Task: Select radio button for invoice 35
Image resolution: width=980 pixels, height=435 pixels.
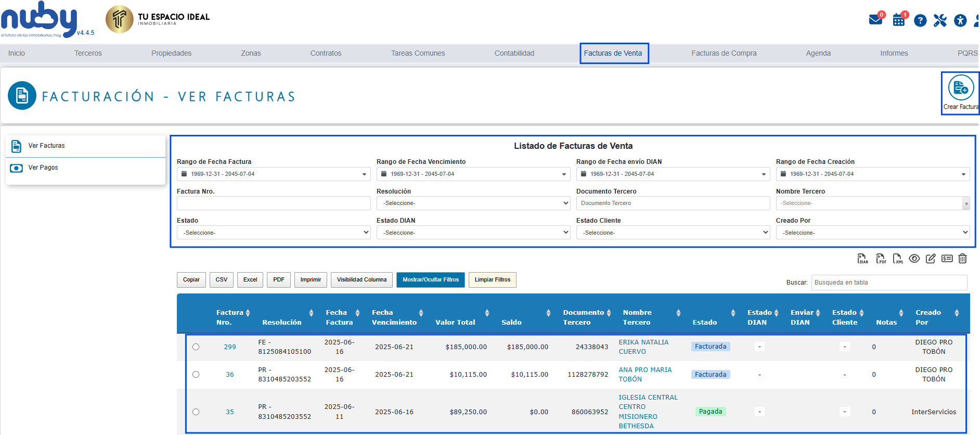Action: point(196,412)
